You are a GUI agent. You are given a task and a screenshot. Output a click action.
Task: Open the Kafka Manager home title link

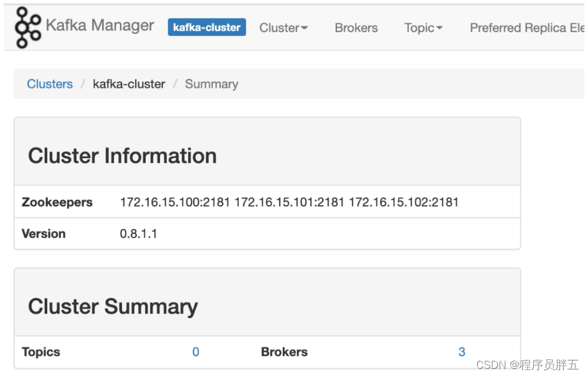[100, 26]
